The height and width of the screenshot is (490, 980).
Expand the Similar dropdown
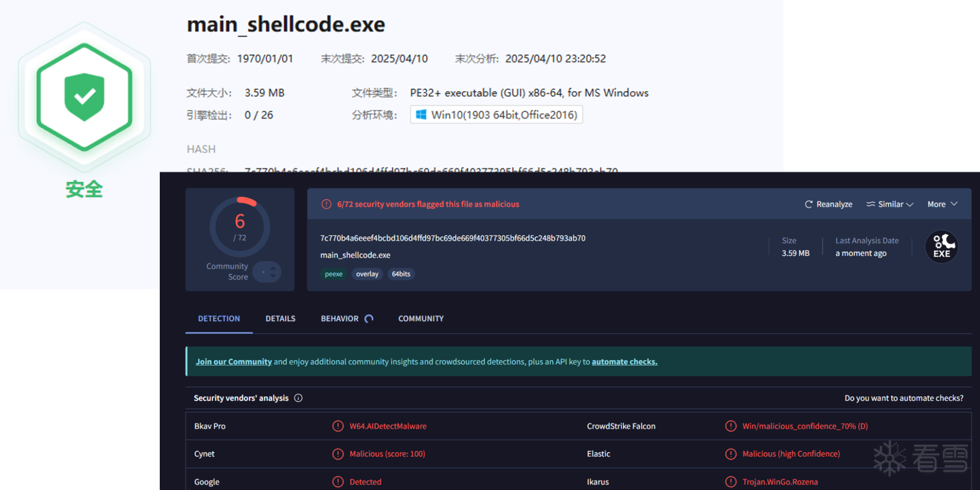click(x=890, y=204)
